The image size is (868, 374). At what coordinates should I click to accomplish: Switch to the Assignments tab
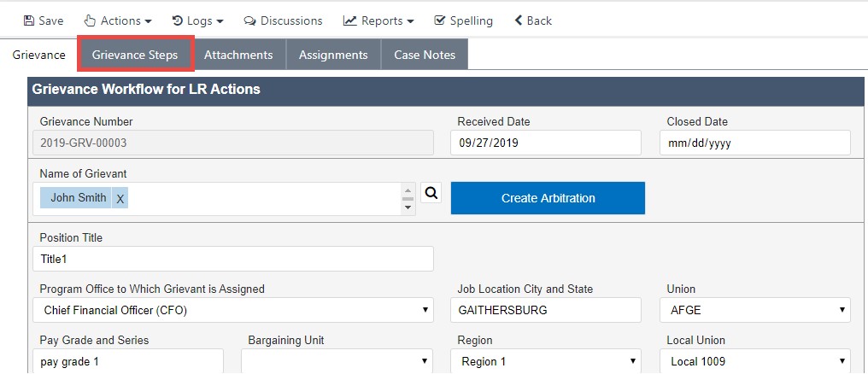point(333,55)
